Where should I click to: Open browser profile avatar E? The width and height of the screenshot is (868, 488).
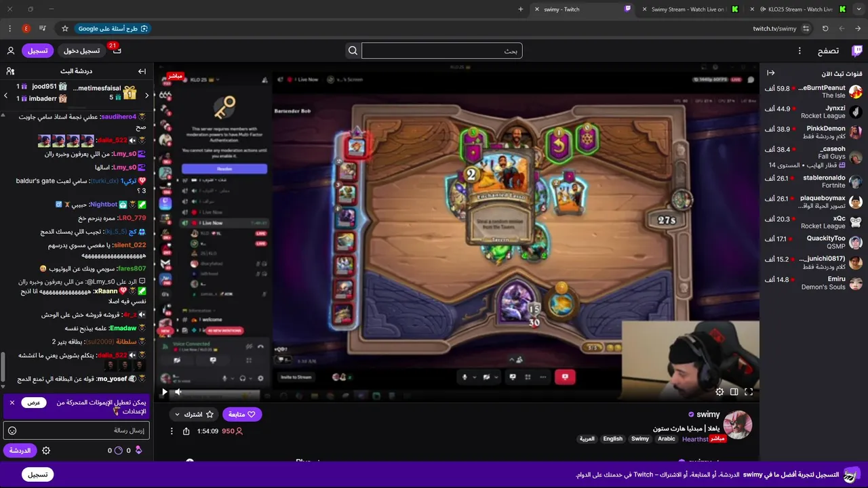pos(26,28)
